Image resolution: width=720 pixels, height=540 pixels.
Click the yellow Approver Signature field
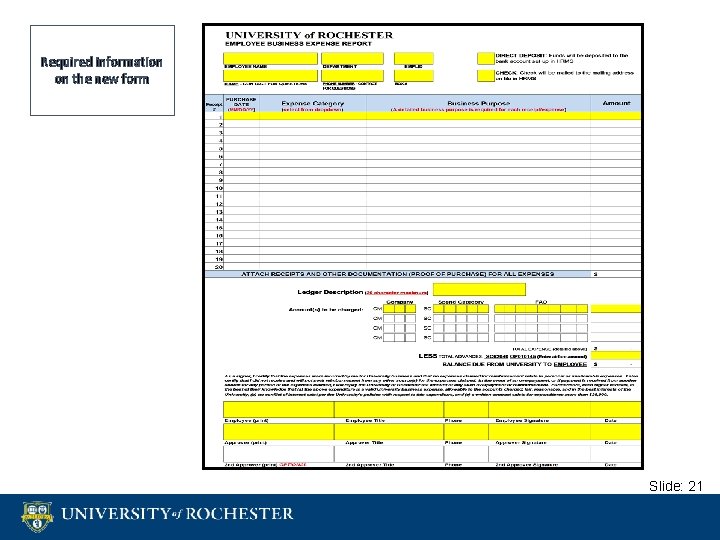click(539, 432)
